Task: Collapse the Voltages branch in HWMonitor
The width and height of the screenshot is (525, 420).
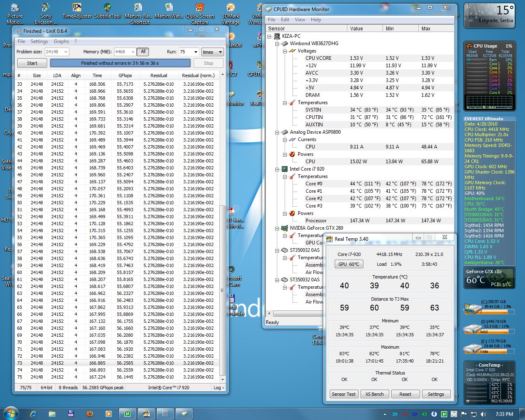Action: click(285, 51)
